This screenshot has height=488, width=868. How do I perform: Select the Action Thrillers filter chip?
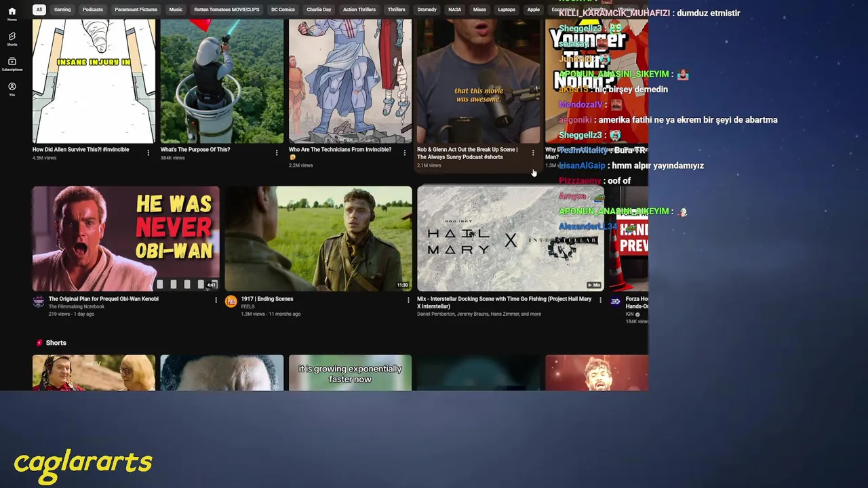point(359,9)
